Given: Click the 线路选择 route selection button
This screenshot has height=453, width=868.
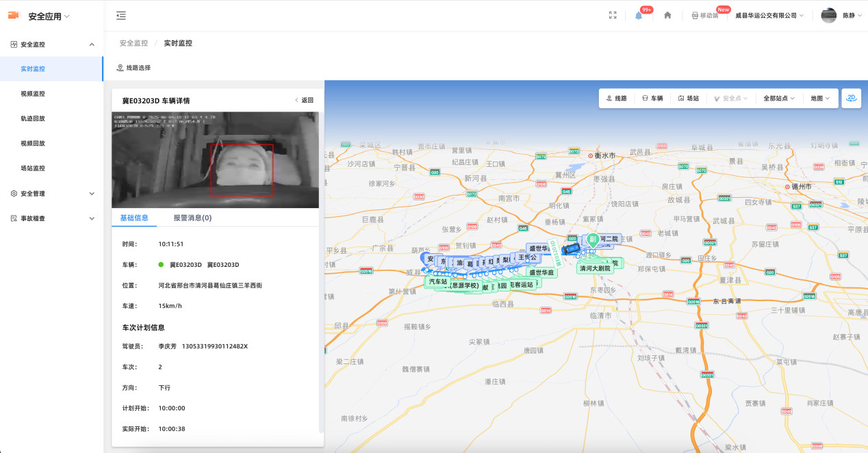Looking at the screenshot, I should coord(133,68).
